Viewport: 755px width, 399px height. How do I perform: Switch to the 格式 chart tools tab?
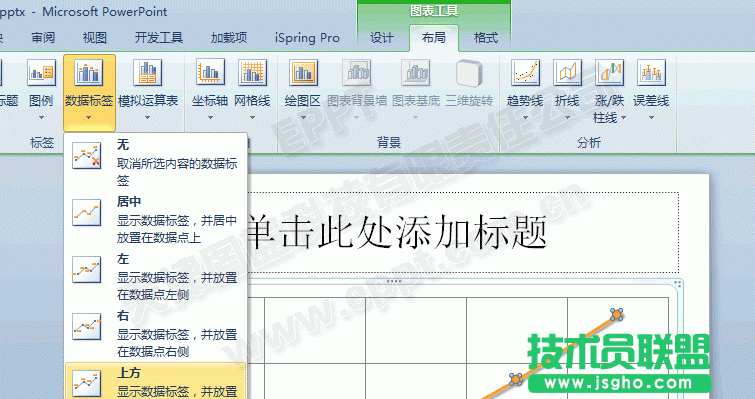[x=485, y=38]
